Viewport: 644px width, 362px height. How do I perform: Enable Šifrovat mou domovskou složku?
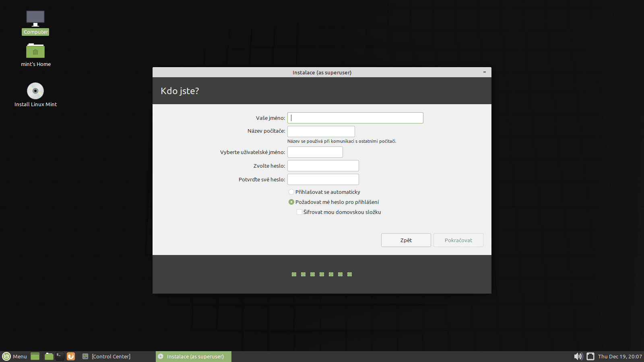[x=299, y=212]
